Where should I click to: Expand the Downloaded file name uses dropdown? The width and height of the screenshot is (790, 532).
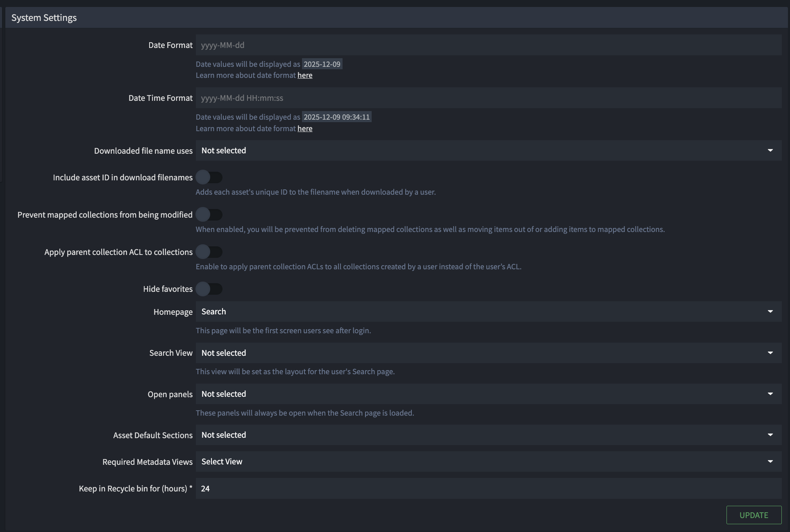point(488,150)
